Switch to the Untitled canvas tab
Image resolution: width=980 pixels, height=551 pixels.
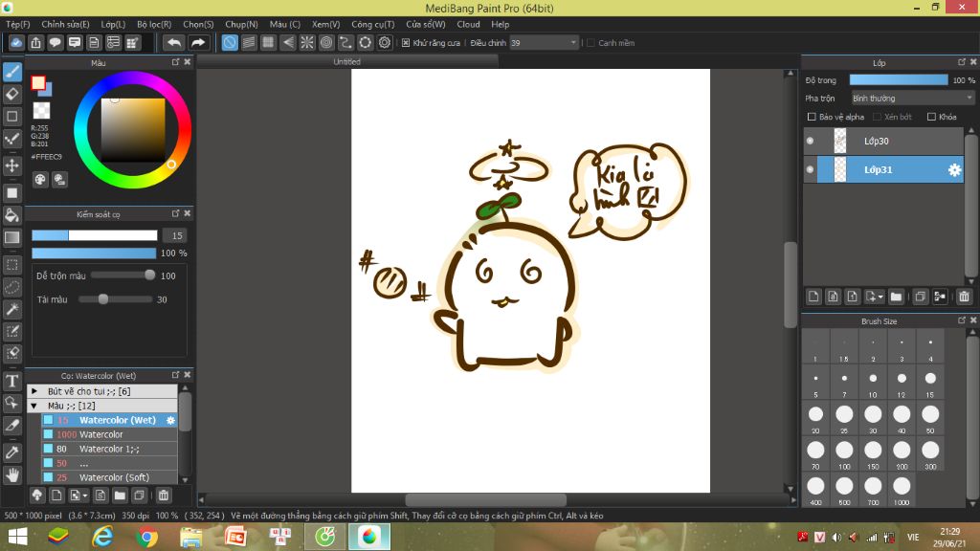[x=346, y=62]
